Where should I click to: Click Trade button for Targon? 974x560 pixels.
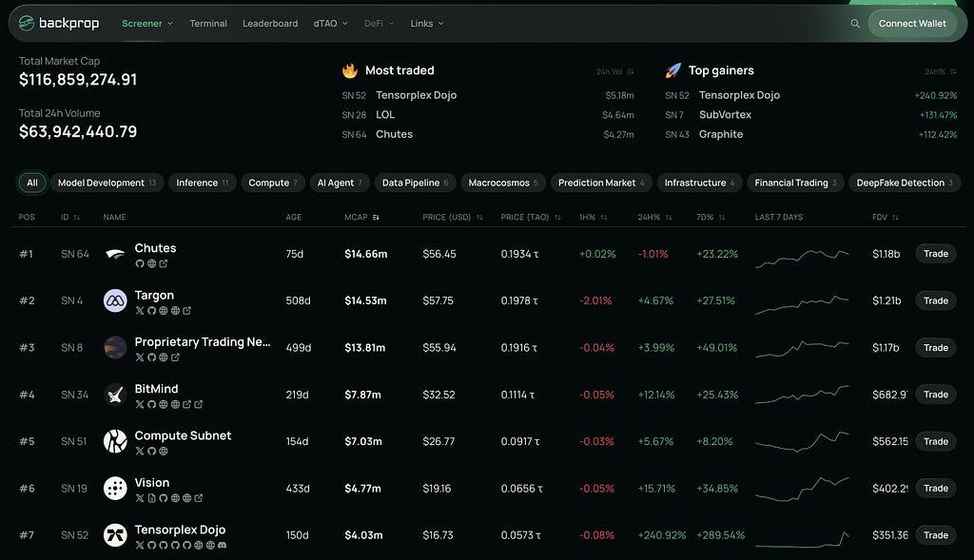point(936,300)
